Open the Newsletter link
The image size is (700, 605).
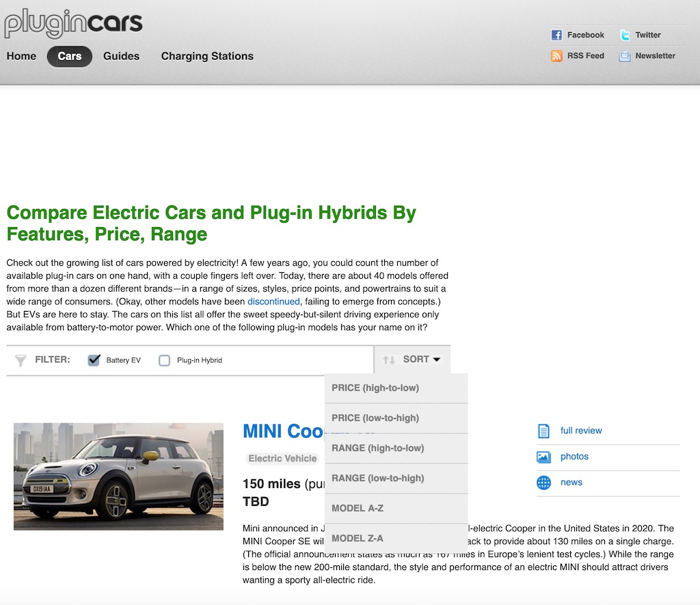coord(655,56)
